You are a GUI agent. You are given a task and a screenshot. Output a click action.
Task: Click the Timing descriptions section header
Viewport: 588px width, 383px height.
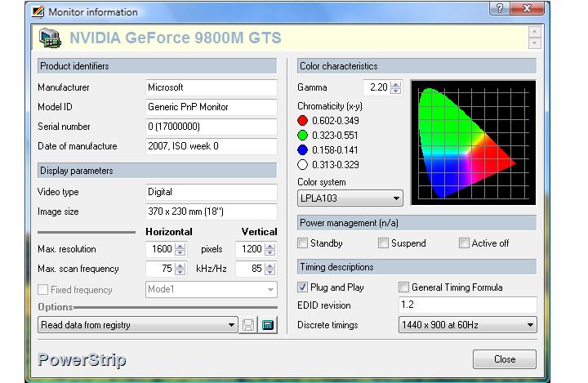(417, 267)
